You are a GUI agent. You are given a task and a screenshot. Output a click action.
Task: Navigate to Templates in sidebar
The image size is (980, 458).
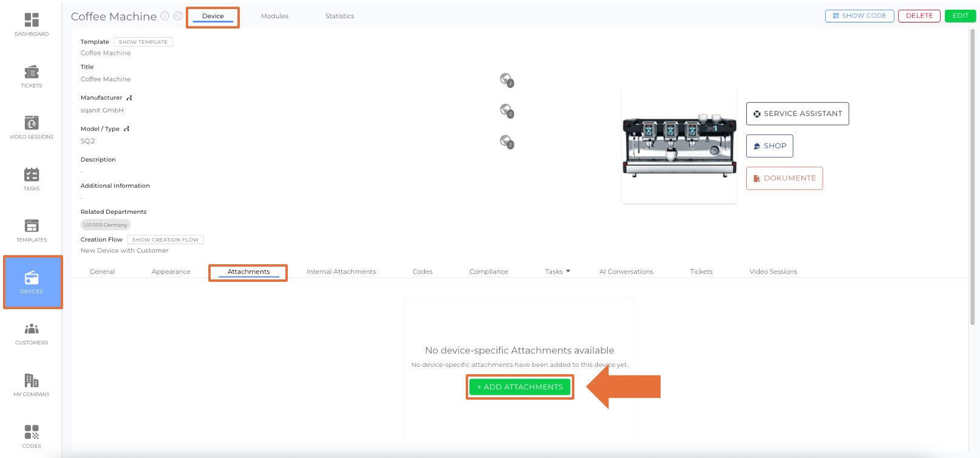click(32, 230)
